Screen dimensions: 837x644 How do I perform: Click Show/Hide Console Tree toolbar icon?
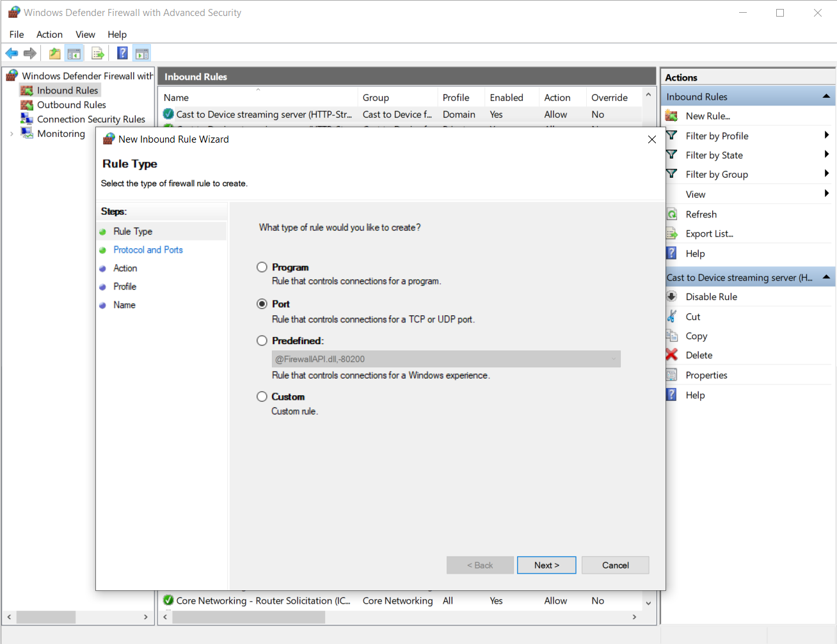tap(74, 54)
